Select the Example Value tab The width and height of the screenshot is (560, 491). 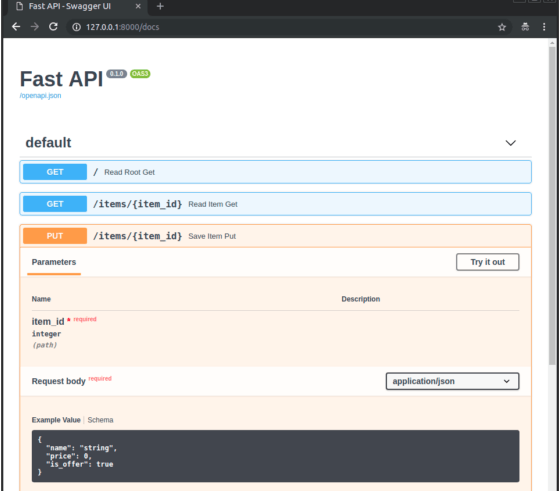(56, 420)
